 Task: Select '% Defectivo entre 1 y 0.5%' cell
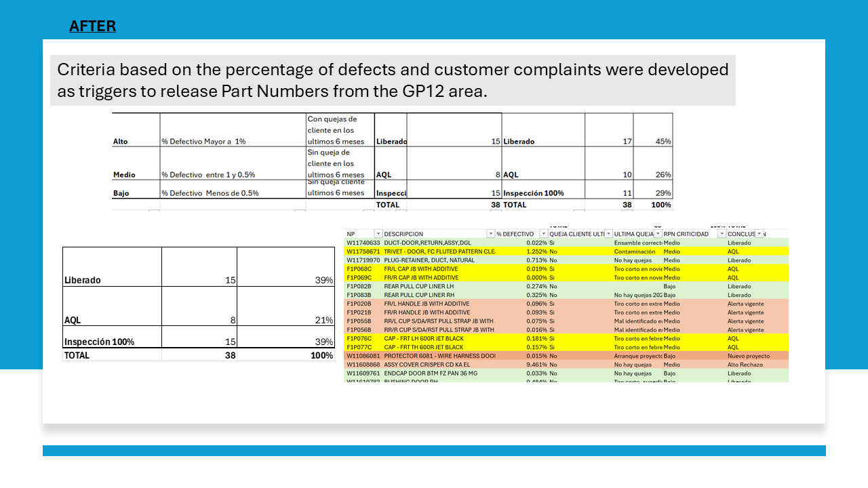[233, 163]
